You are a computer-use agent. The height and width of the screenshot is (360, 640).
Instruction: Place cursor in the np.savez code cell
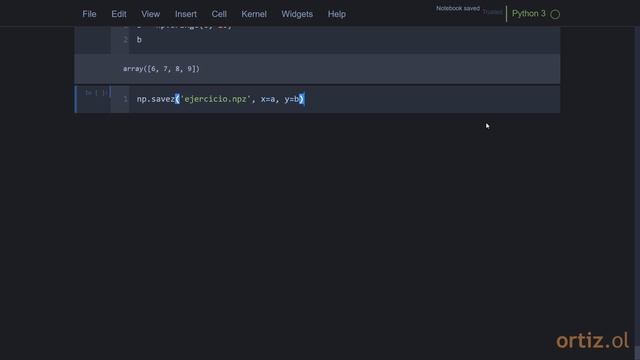point(344,99)
